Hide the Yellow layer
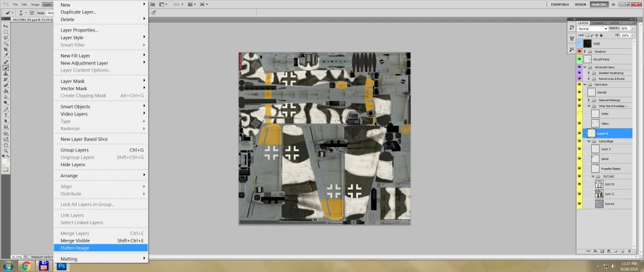Screen dimensions: 644x272 [580, 123]
